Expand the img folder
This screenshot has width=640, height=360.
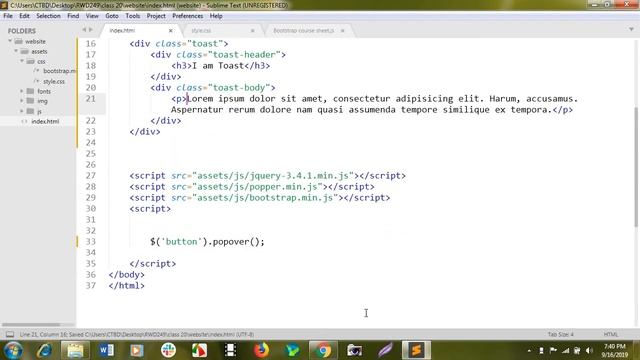click(x=22, y=101)
